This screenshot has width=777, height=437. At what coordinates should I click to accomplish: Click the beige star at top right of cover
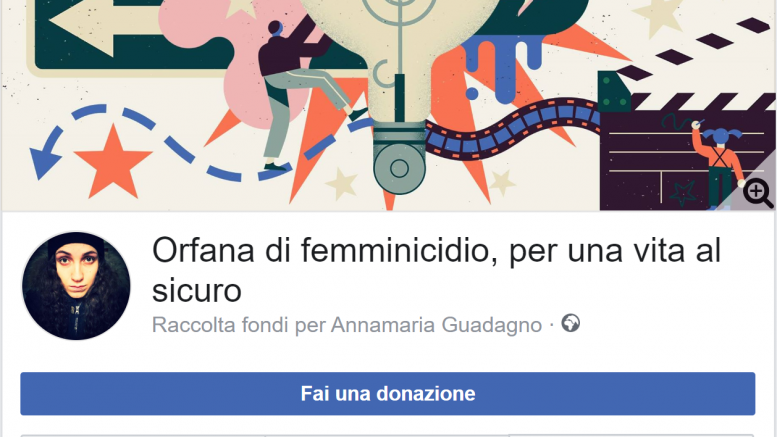pos(659,16)
